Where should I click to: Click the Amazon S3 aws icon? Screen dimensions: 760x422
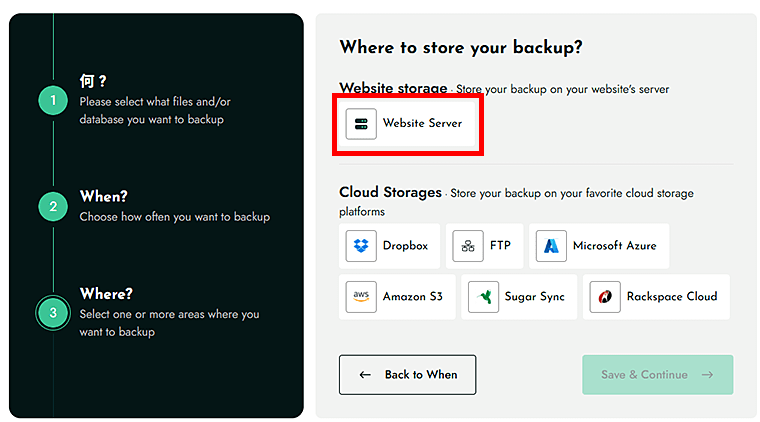[x=361, y=297]
